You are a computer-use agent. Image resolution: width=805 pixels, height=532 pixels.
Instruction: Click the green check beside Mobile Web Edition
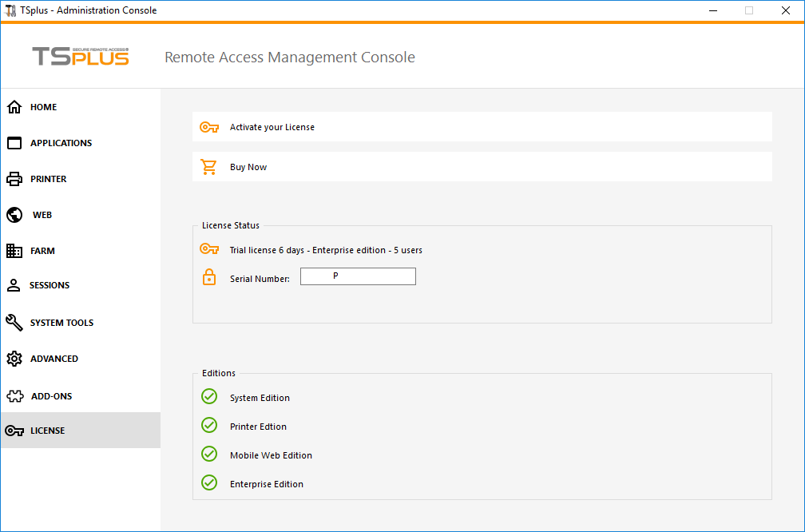208,454
